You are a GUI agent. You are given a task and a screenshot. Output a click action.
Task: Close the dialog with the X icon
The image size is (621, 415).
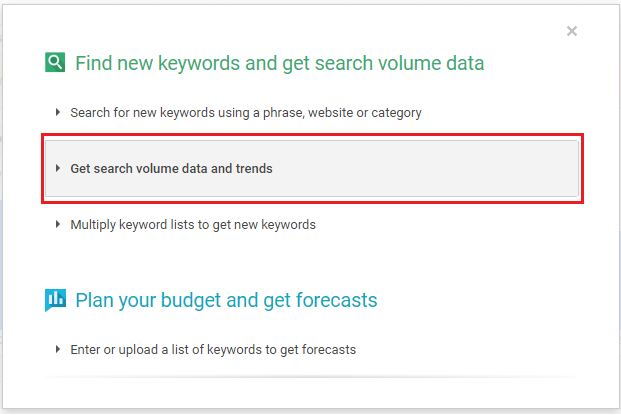click(572, 31)
